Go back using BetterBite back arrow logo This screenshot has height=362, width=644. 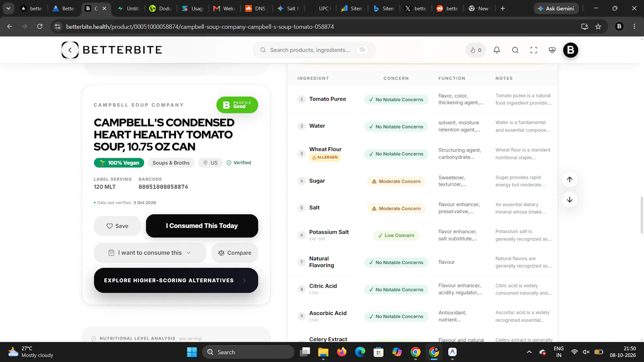[70, 50]
